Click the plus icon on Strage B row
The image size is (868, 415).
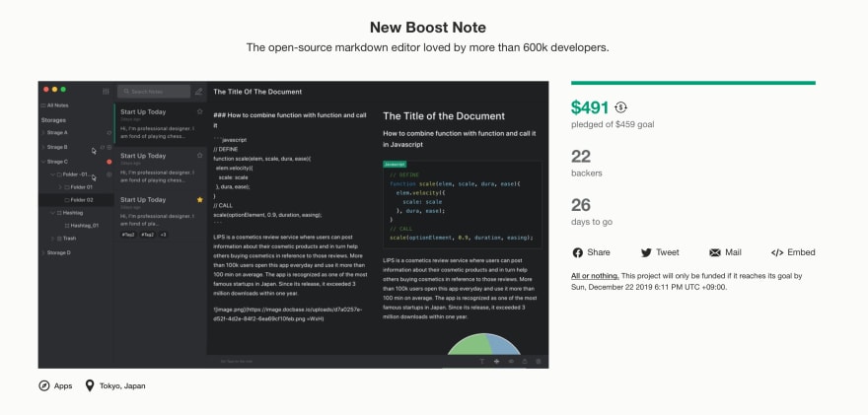[x=109, y=147]
